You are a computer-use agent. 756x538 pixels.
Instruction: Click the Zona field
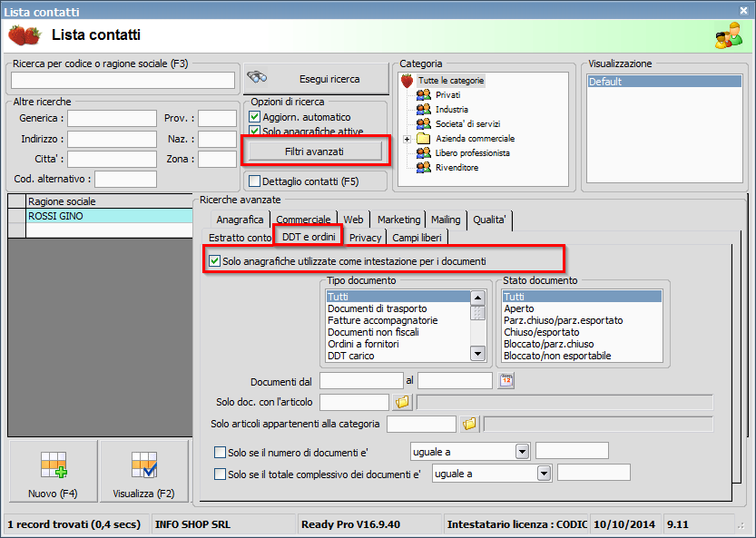point(217,159)
